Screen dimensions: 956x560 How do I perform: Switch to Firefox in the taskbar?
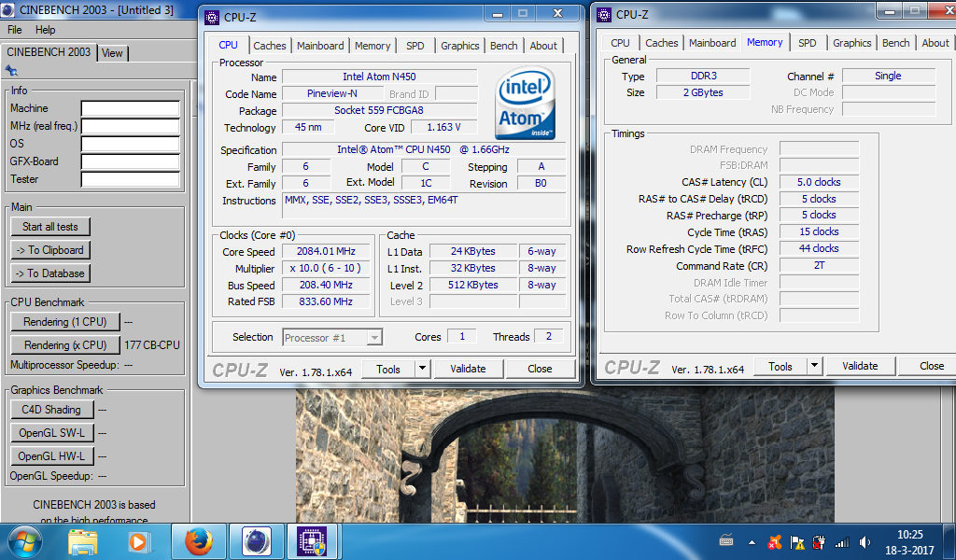tap(199, 541)
